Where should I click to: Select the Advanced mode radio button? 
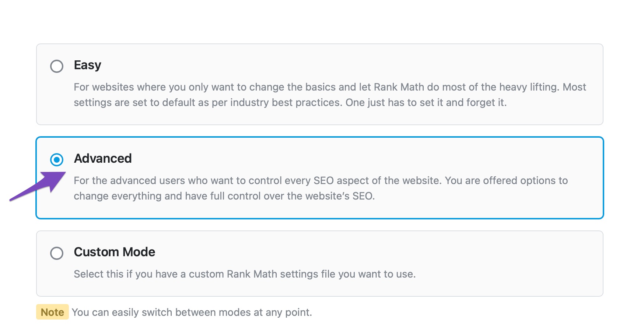point(57,160)
